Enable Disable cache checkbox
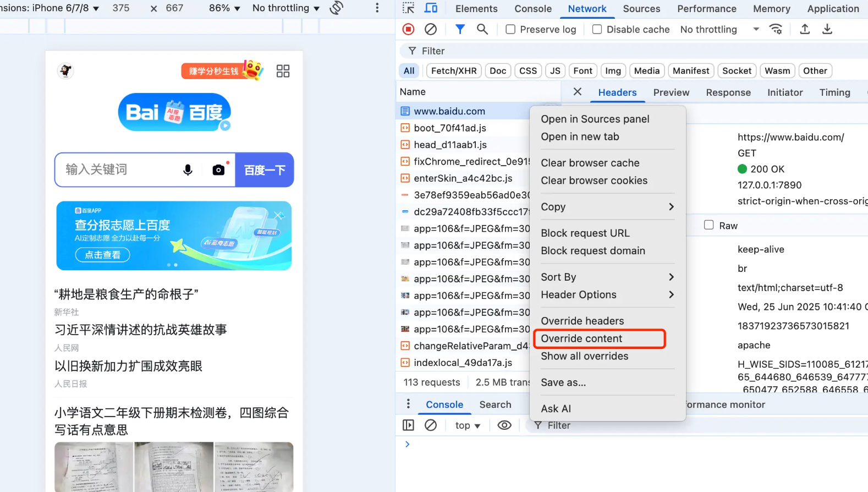This screenshot has height=492, width=868. [597, 29]
